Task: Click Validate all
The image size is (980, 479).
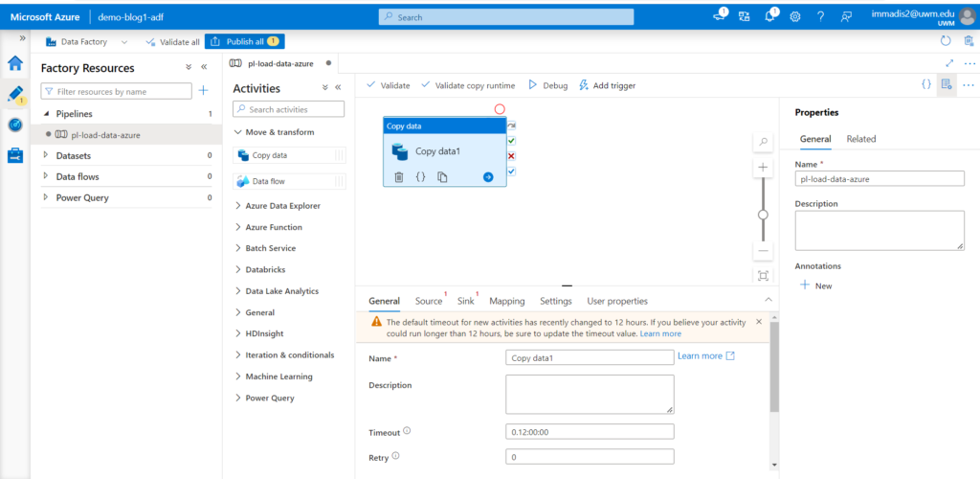Action: click(x=172, y=42)
